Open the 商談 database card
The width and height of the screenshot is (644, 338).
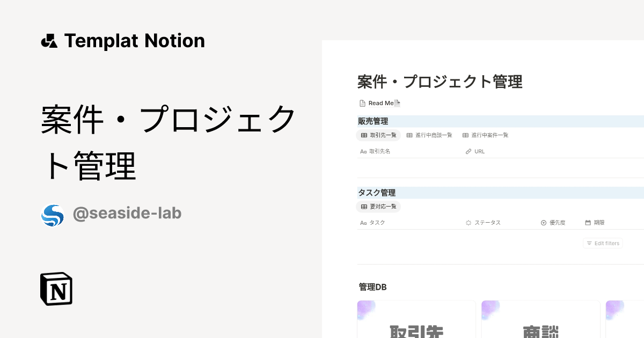(540, 319)
